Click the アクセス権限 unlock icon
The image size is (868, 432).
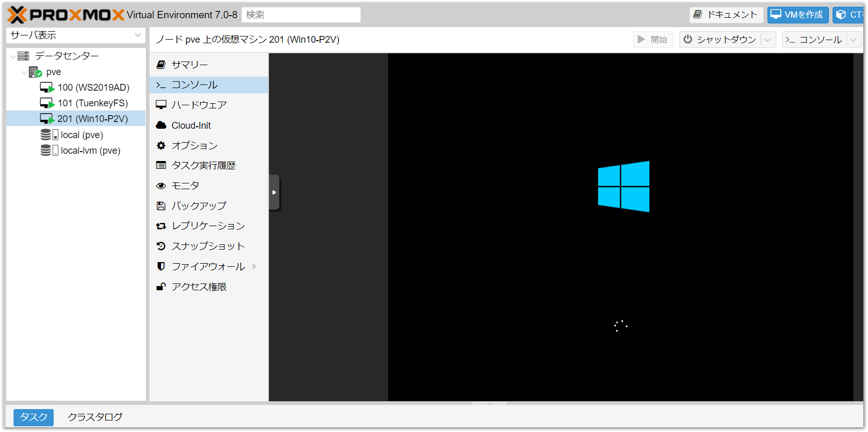tap(161, 287)
